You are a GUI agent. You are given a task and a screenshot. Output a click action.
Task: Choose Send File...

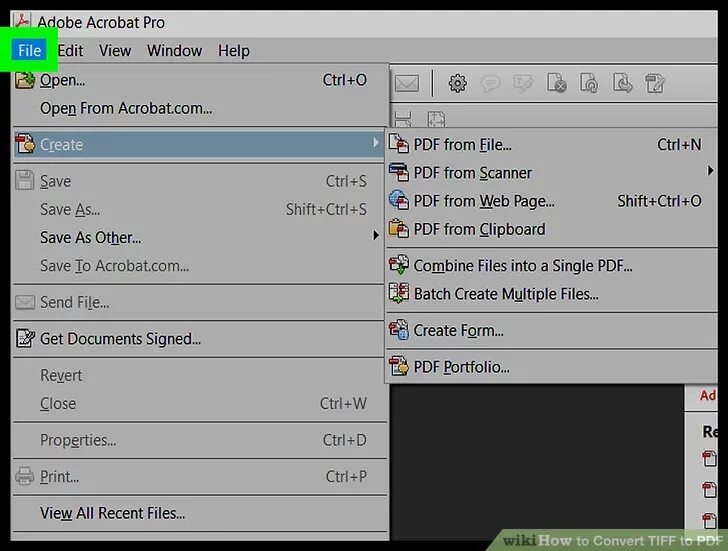(200, 302)
